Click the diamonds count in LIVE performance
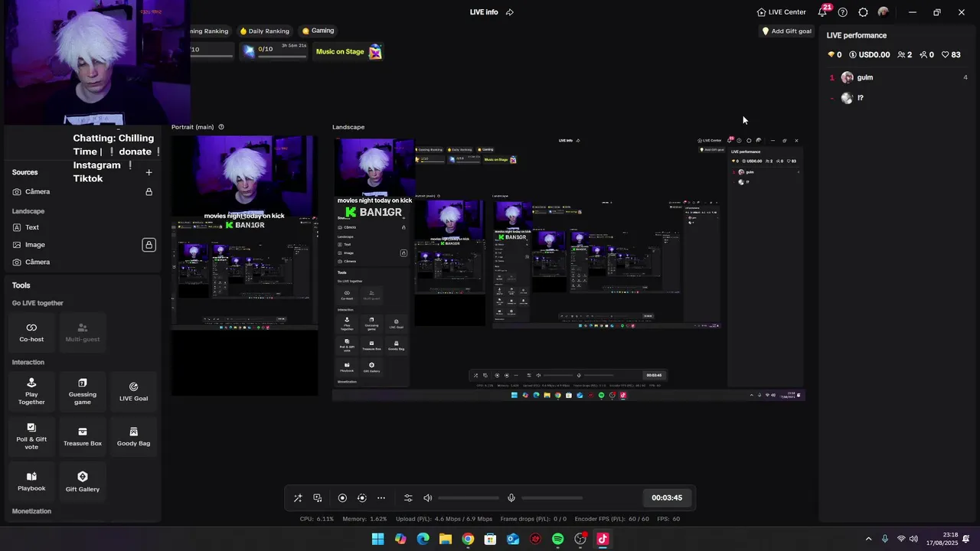The width and height of the screenshot is (980, 551). 835,55
